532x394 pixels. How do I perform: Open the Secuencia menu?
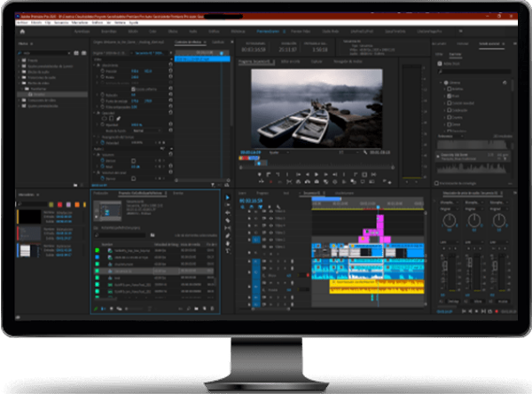pos(61,22)
